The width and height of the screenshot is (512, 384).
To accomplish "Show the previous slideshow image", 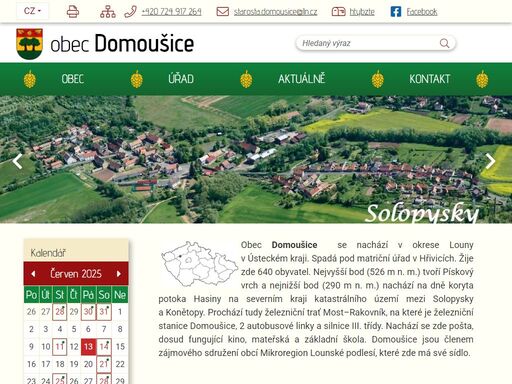I will pyautogui.click(x=17, y=161).
